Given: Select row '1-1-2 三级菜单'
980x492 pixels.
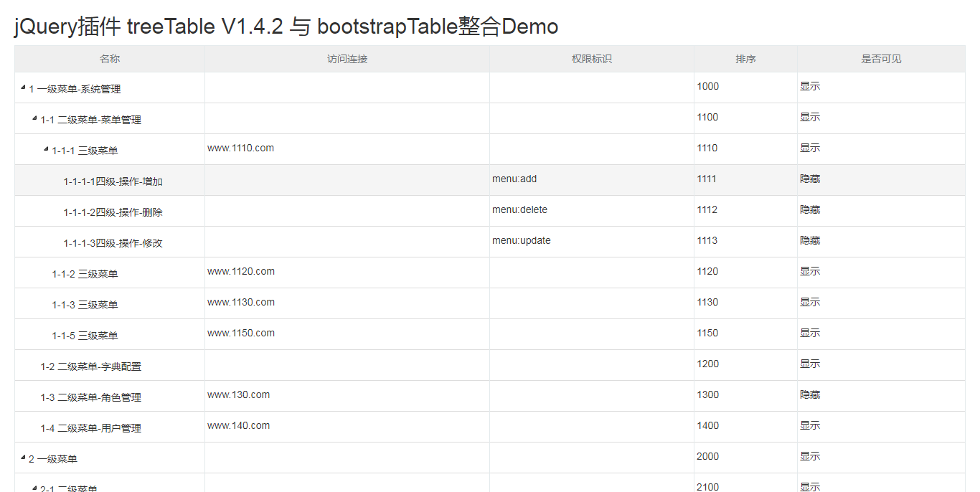Looking at the screenshot, I should point(490,273).
